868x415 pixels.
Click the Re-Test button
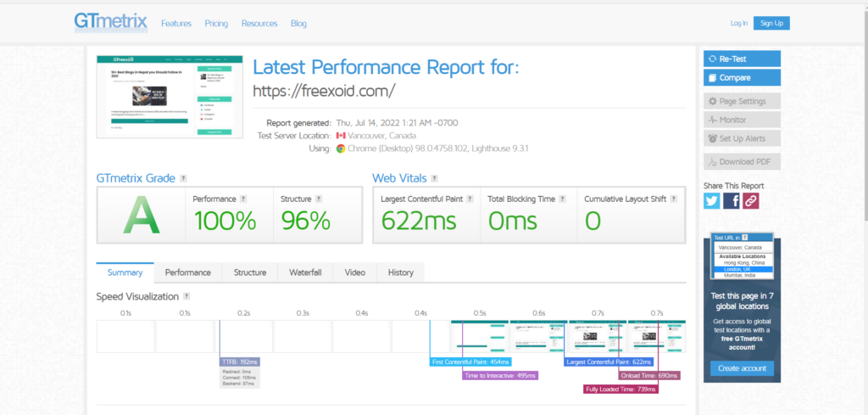(742, 59)
